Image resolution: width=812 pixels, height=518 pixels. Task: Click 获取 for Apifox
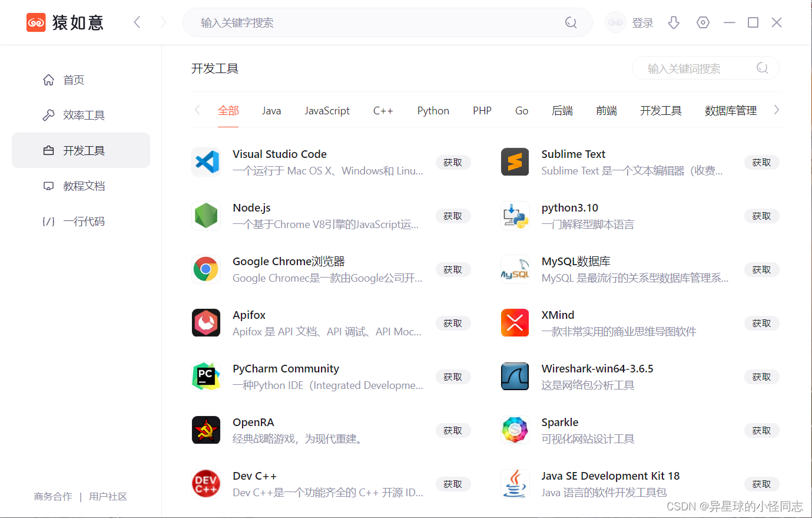pos(453,324)
